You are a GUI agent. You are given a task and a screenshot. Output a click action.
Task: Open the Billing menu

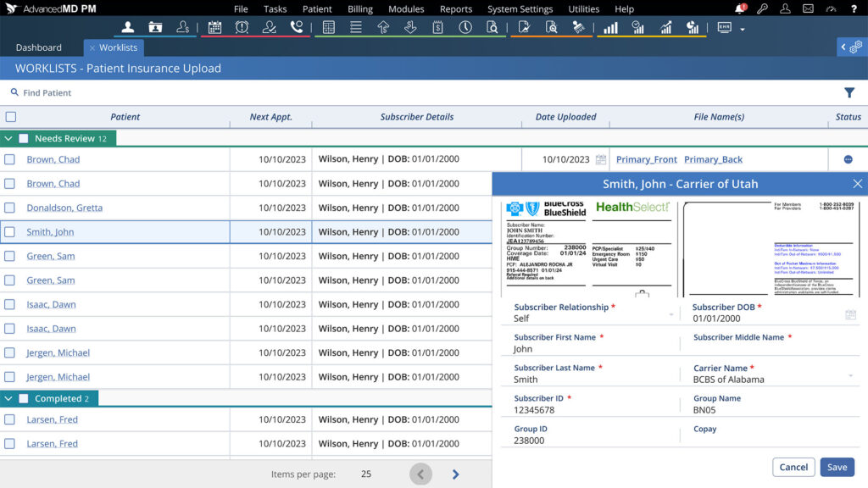coord(360,9)
